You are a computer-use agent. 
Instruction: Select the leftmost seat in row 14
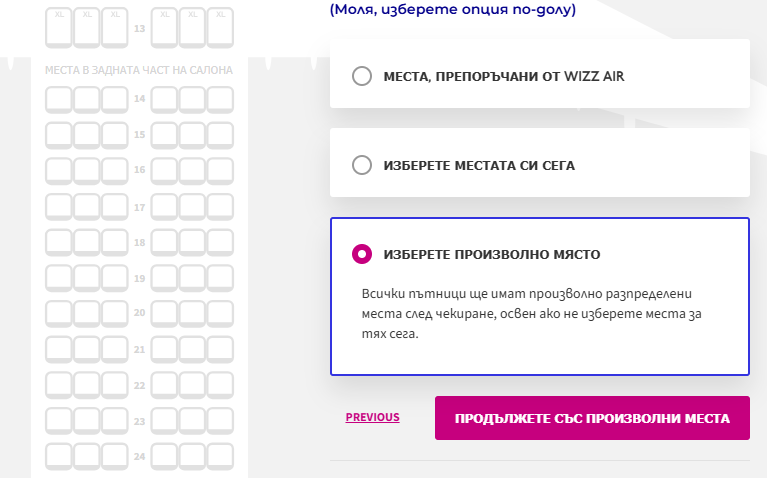pyautogui.click(x=59, y=99)
